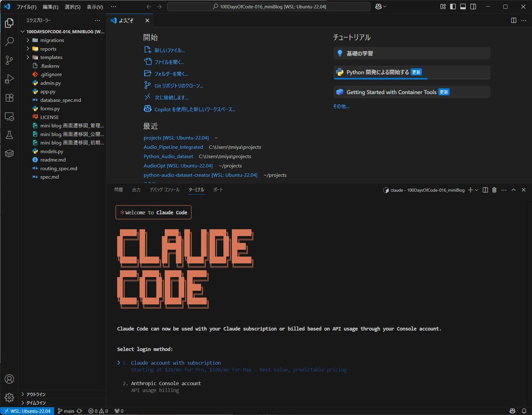Add a new terminal with plus icon

pos(470,190)
